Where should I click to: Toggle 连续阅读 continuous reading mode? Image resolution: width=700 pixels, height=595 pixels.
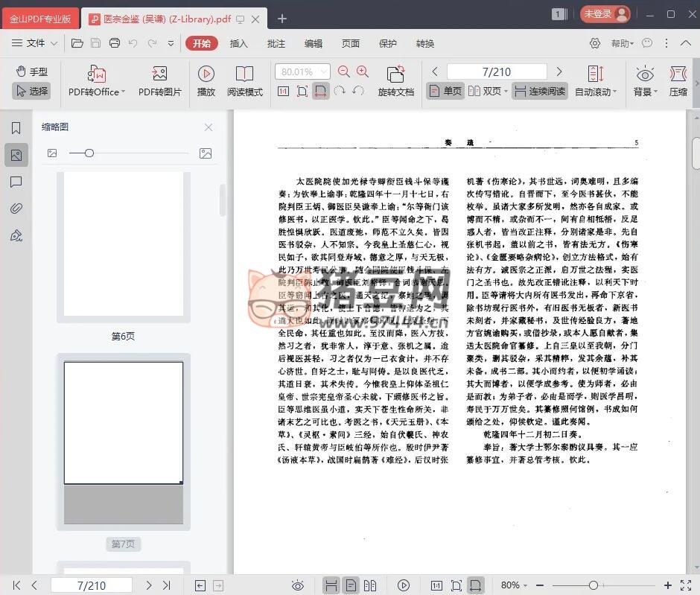pyautogui.click(x=540, y=92)
